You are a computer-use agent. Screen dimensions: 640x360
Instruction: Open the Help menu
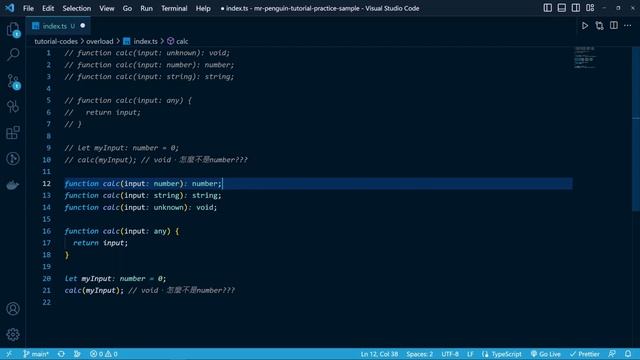pos(203,8)
